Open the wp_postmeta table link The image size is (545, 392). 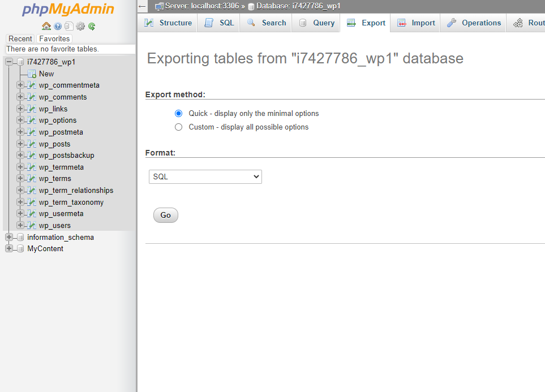(61, 132)
